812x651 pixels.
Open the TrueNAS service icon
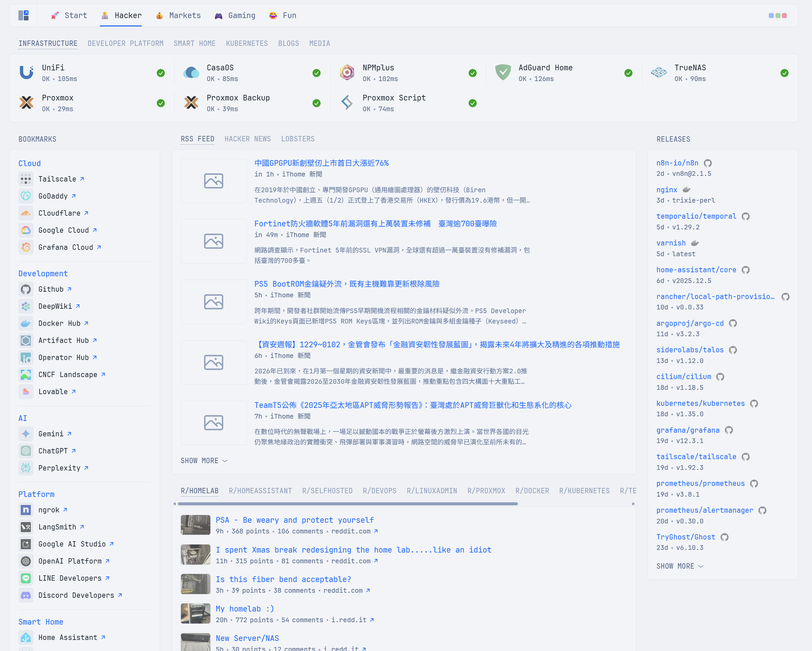[659, 73]
